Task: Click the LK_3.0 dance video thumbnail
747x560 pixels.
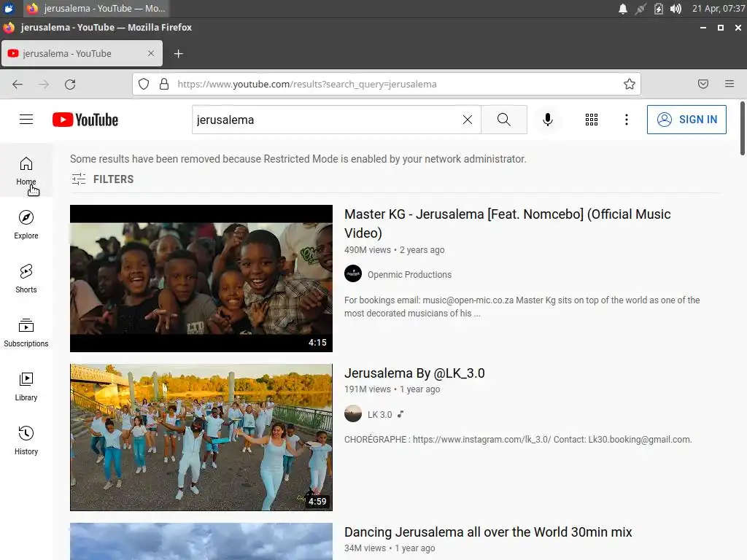Action: pos(201,437)
